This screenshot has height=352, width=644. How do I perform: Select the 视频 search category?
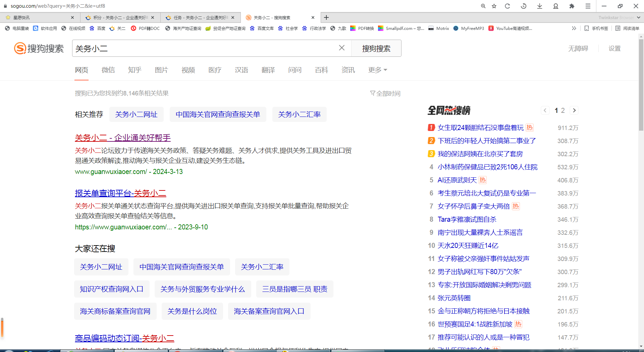click(188, 70)
